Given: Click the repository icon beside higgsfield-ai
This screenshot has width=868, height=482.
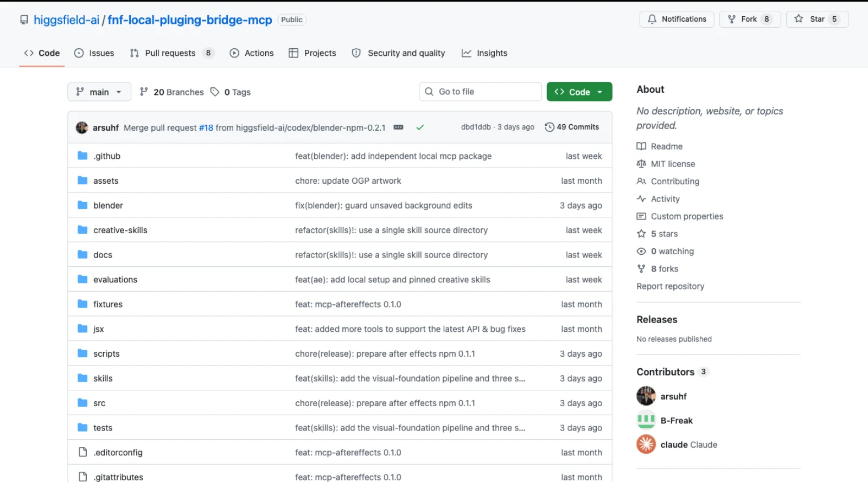Looking at the screenshot, I should [24, 20].
